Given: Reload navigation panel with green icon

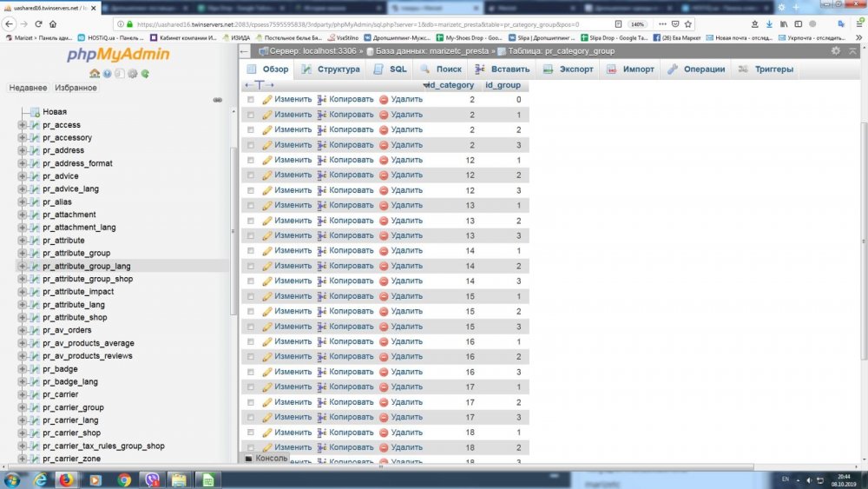Looking at the screenshot, I should tap(145, 74).
